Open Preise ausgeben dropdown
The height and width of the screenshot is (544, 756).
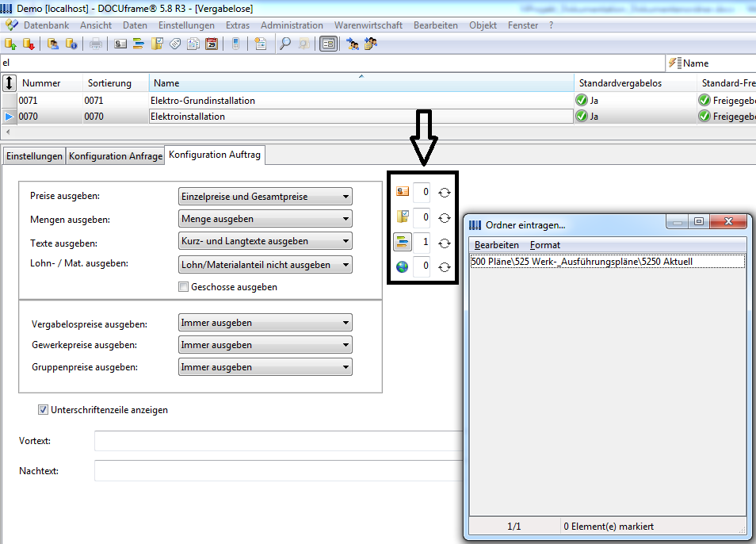265,197
